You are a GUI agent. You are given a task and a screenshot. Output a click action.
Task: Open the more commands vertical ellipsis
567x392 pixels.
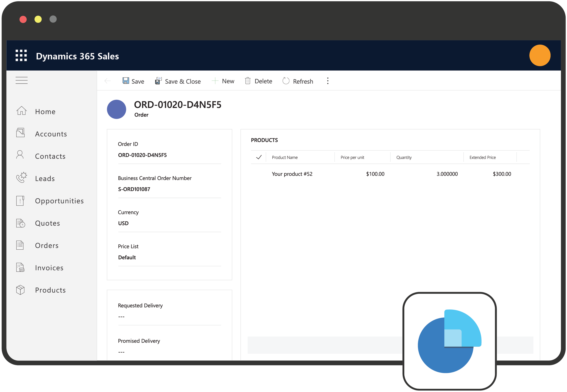[x=328, y=81]
